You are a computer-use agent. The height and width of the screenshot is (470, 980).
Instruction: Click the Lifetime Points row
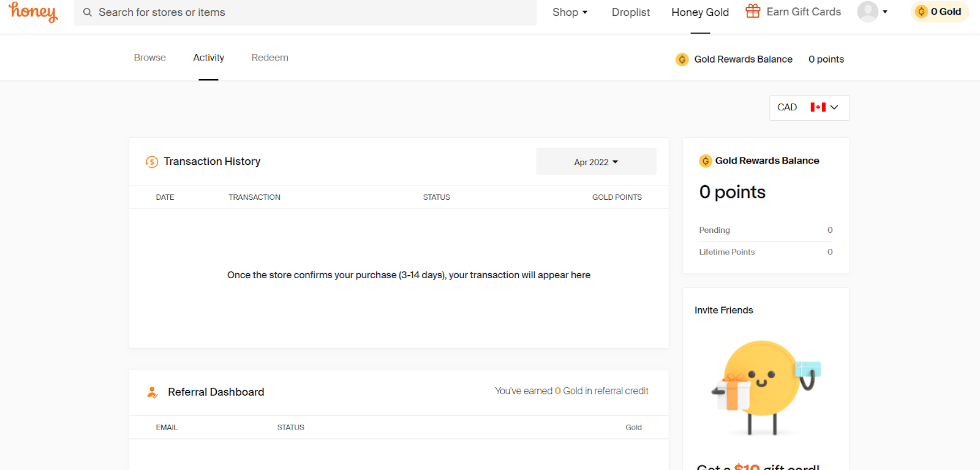tap(766, 252)
